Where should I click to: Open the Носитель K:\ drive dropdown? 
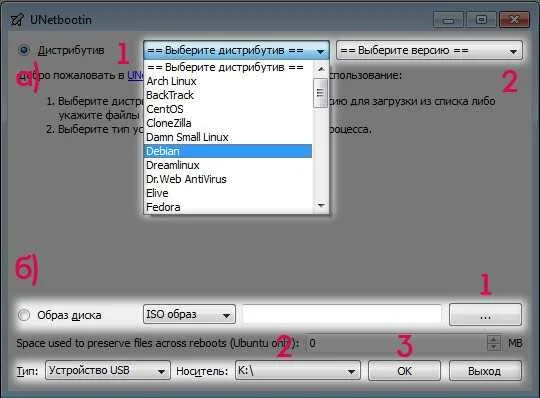tap(298, 370)
